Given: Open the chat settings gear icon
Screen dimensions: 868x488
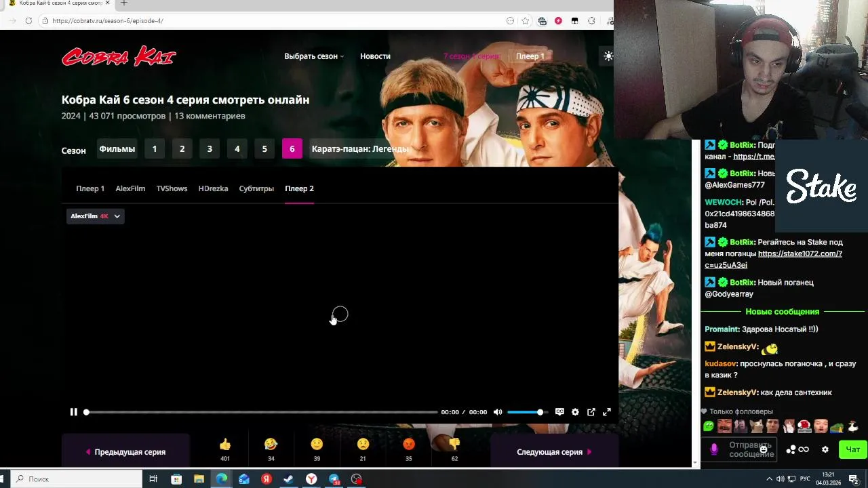Looking at the screenshot, I should click(825, 449).
